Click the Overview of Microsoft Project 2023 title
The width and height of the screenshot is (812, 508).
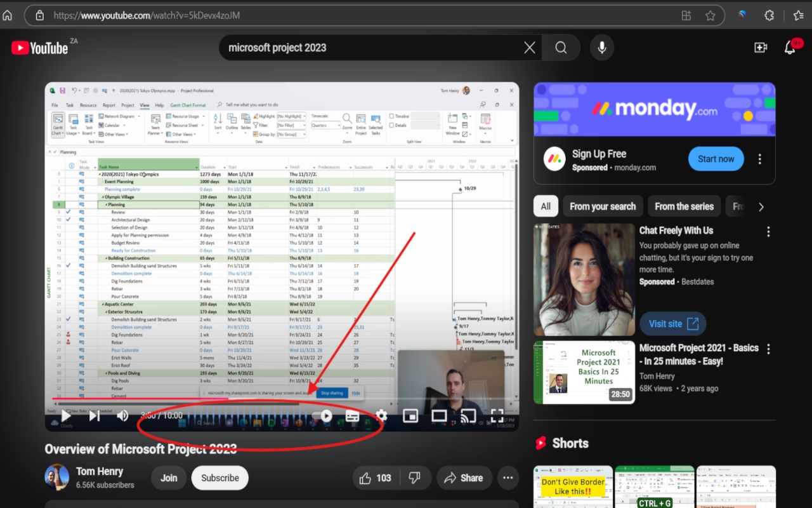click(x=140, y=449)
